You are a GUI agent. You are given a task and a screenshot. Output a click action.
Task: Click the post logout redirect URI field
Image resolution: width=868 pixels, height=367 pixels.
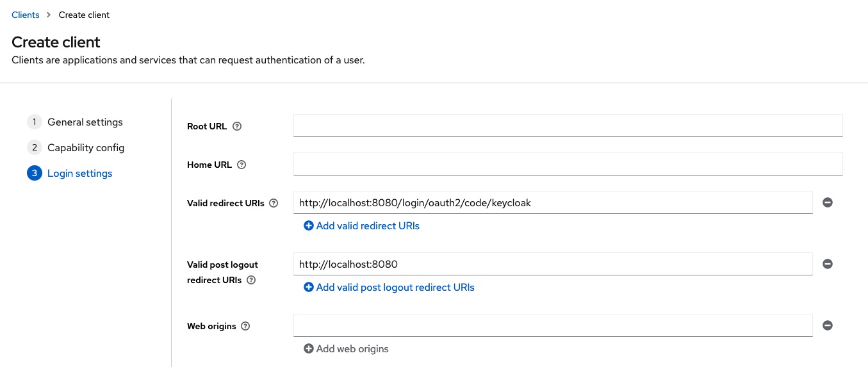(553, 264)
